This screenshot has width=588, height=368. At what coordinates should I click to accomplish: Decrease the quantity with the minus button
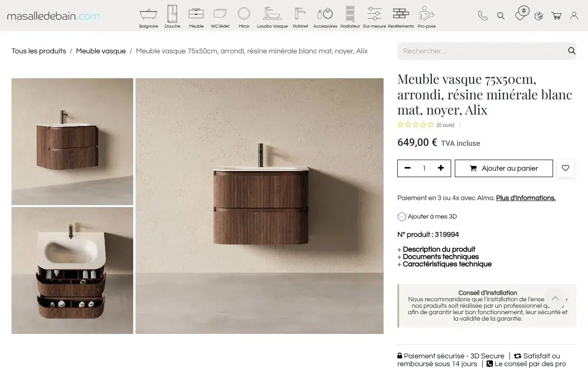407,168
